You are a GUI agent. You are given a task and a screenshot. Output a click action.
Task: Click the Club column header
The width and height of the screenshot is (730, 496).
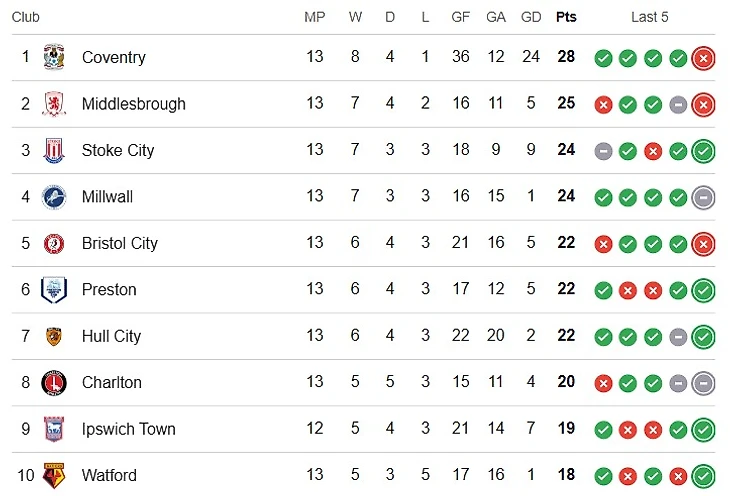[26, 17]
